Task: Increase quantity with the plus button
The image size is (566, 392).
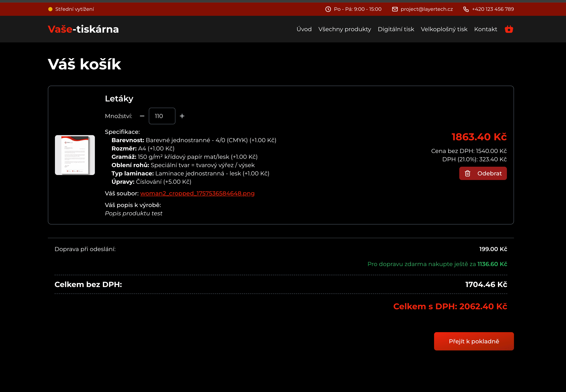Action: (x=182, y=116)
